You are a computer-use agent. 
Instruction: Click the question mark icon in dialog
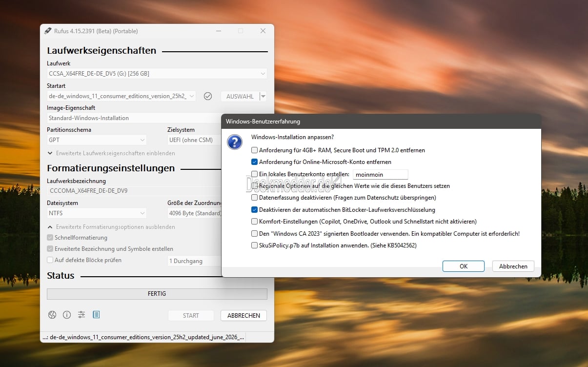click(x=235, y=142)
